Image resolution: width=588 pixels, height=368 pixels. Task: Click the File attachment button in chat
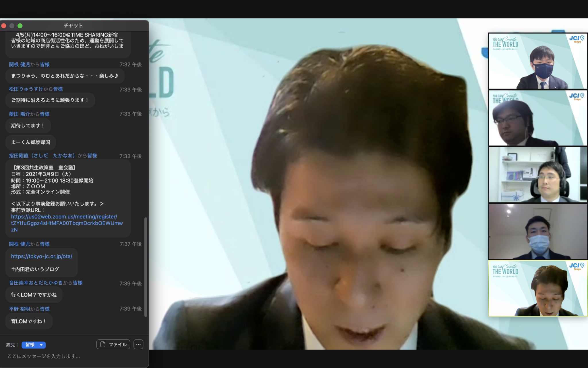[x=113, y=344]
